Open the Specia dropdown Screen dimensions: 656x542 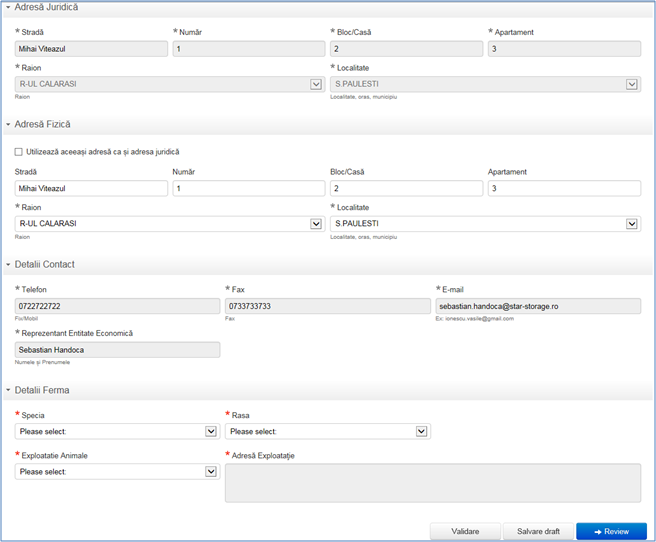(211, 432)
